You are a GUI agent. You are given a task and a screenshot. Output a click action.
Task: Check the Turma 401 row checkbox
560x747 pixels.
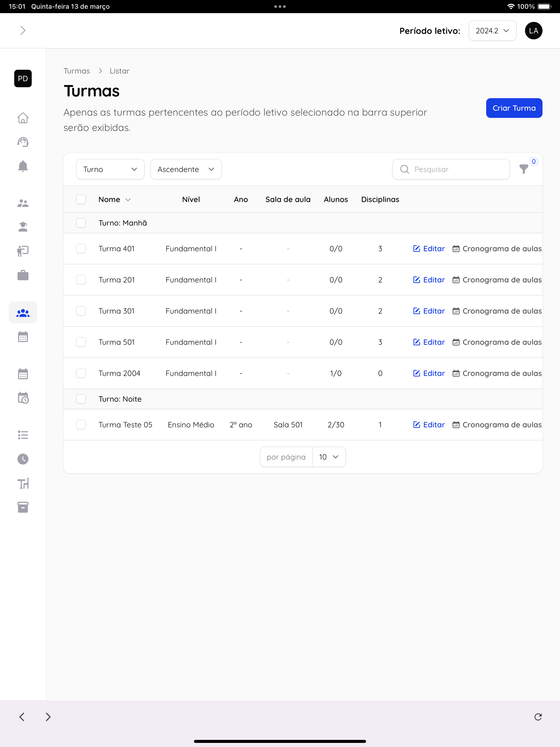[x=81, y=249]
